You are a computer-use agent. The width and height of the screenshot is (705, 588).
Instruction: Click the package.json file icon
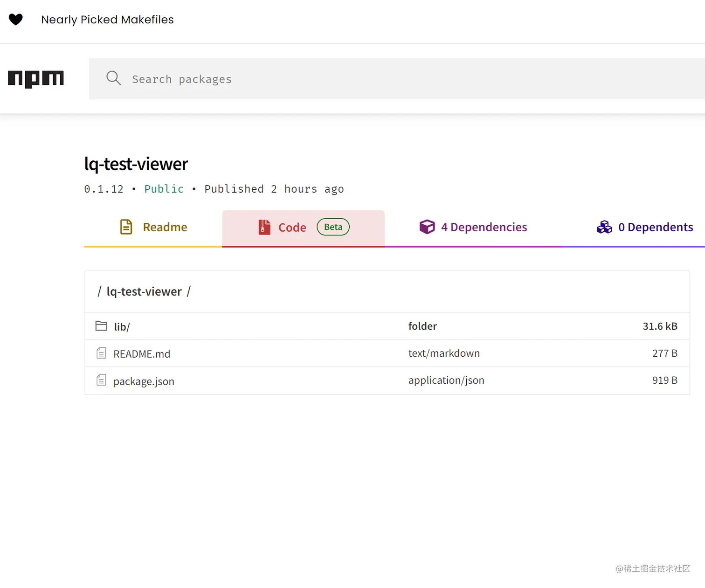[101, 380]
